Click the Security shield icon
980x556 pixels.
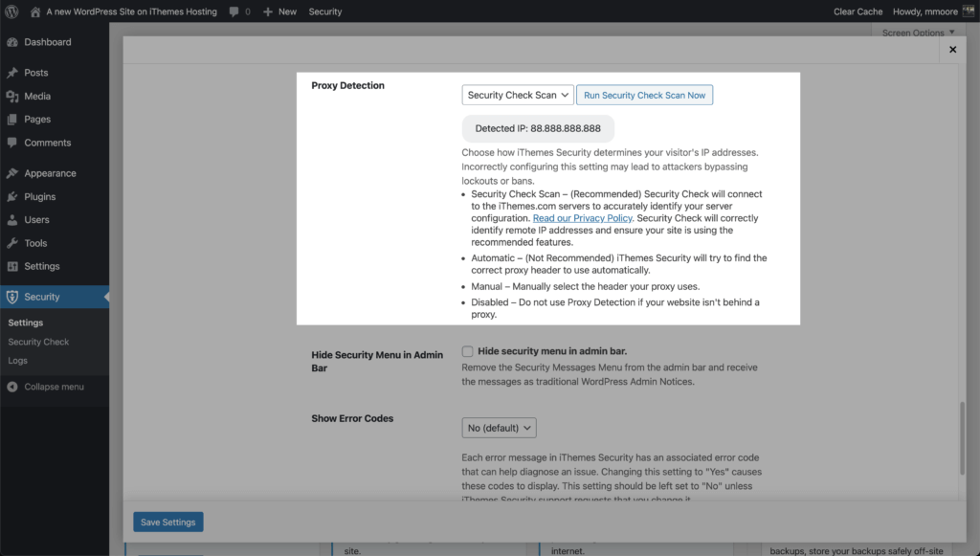pos(11,297)
